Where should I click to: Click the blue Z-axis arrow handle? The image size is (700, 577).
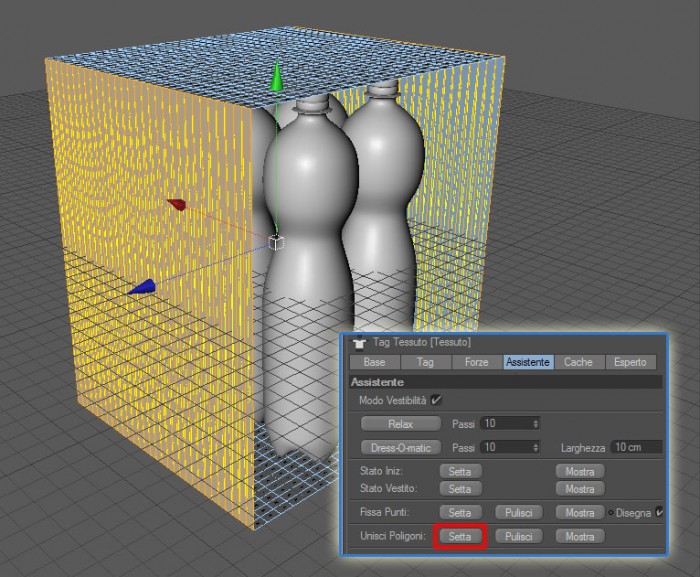(142, 288)
